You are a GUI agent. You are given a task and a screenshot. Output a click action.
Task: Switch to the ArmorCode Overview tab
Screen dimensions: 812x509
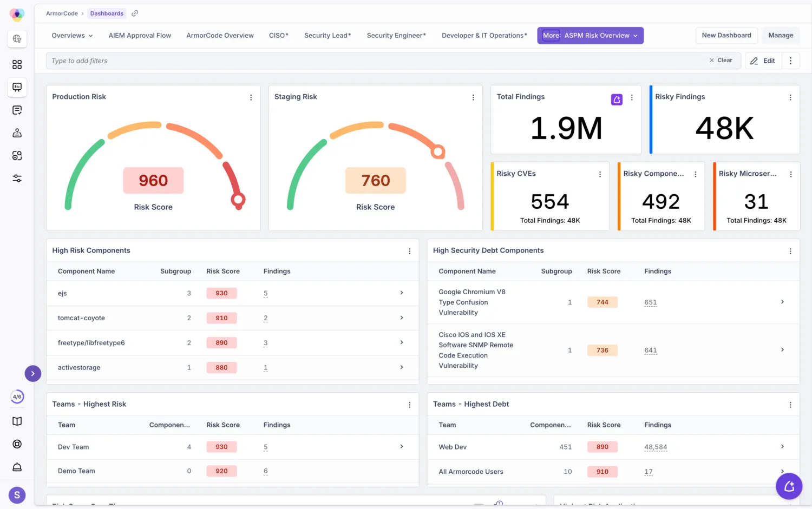click(x=220, y=36)
